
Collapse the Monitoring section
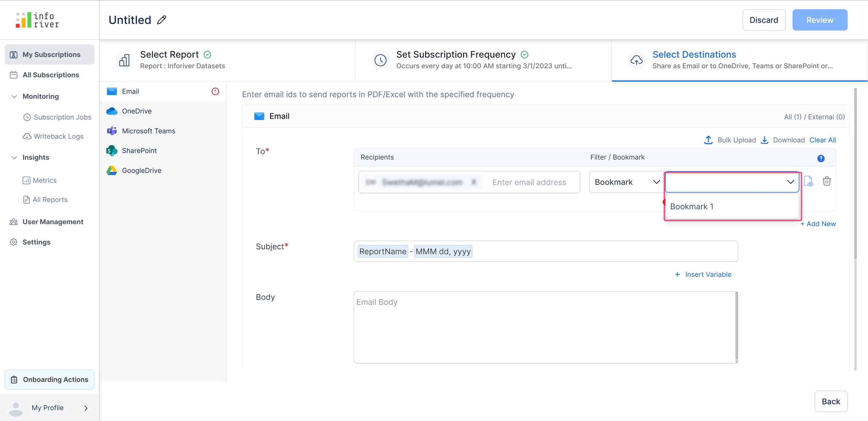[x=14, y=96]
